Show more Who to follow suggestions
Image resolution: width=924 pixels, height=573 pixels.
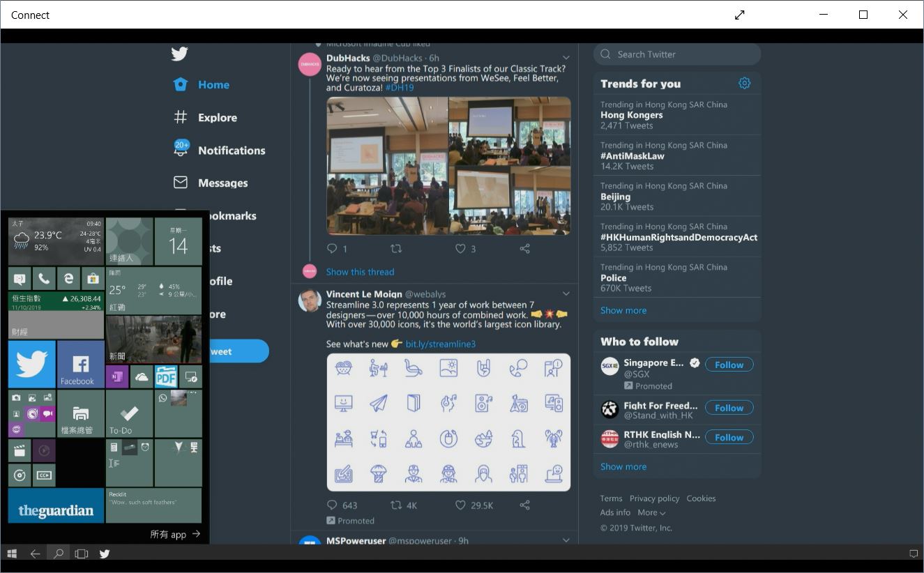tap(623, 466)
